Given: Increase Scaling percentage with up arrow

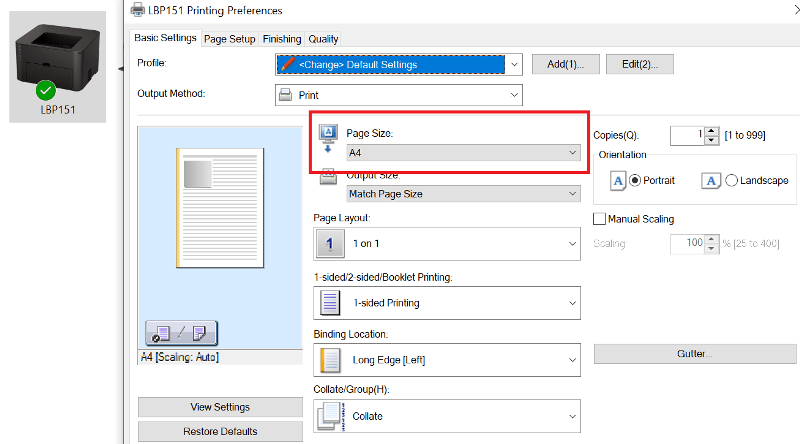Looking at the screenshot, I should point(712,239).
